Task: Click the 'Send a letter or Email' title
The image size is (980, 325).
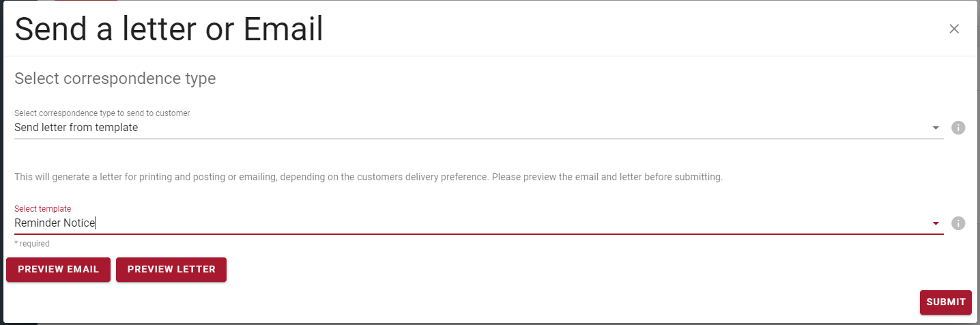Action: pyautogui.click(x=169, y=30)
